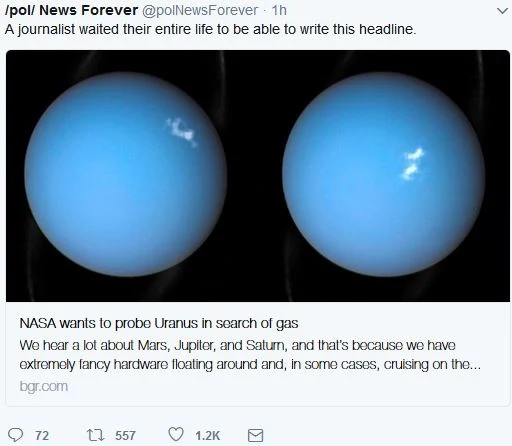Click the link card description's second line
The width and height of the screenshot is (512, 446).
250,364
